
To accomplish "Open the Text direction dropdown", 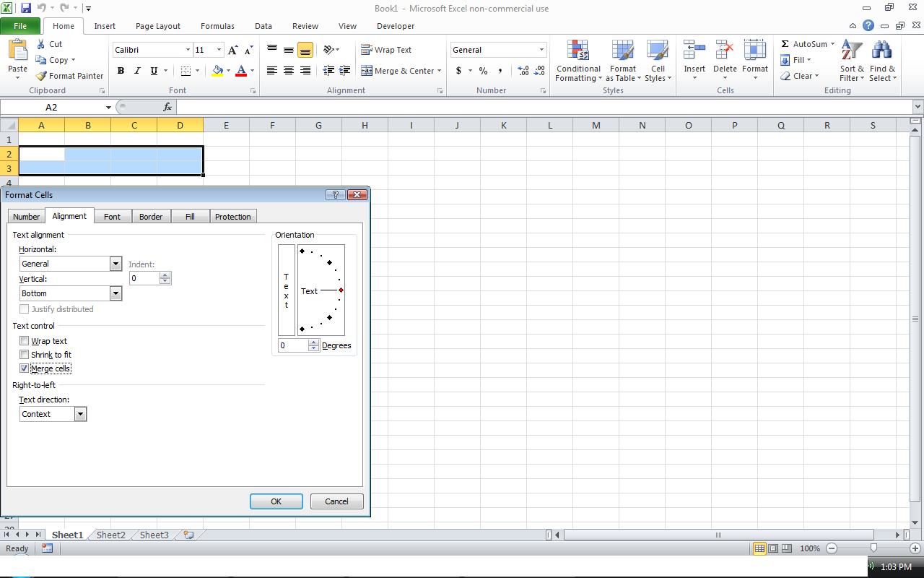I will click(x=80, y=413).
